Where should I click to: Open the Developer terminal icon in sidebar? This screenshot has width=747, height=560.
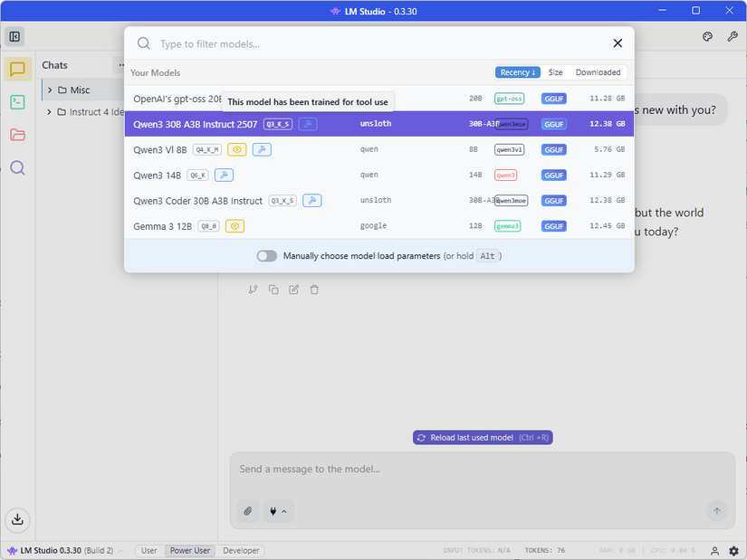(x=17, y=102)
